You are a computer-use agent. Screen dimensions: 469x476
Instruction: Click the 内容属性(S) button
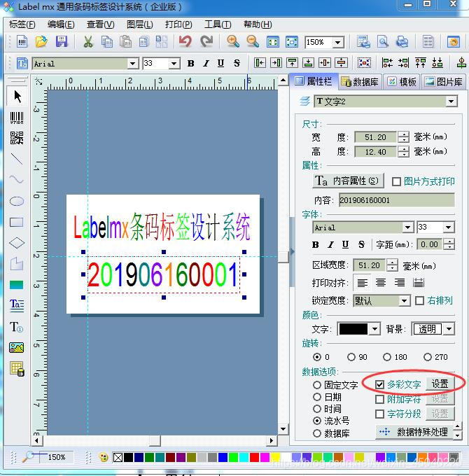(x=348, y=181)
